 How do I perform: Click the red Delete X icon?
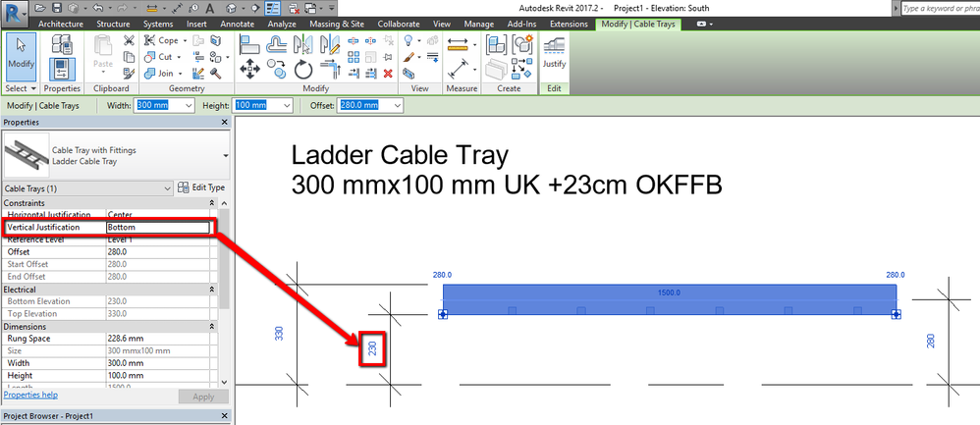click(x=388, y=74)
